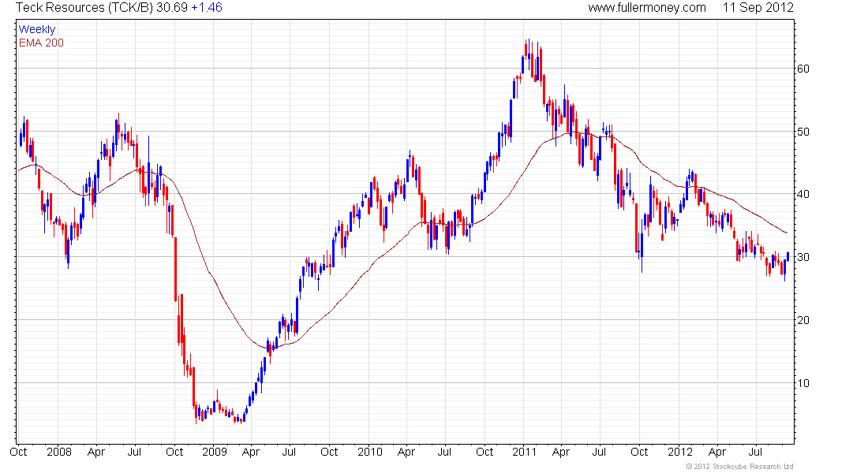The image size is (868, 473).
Task: Click the last 'Jul' axis label
Action: coord(756,452)
